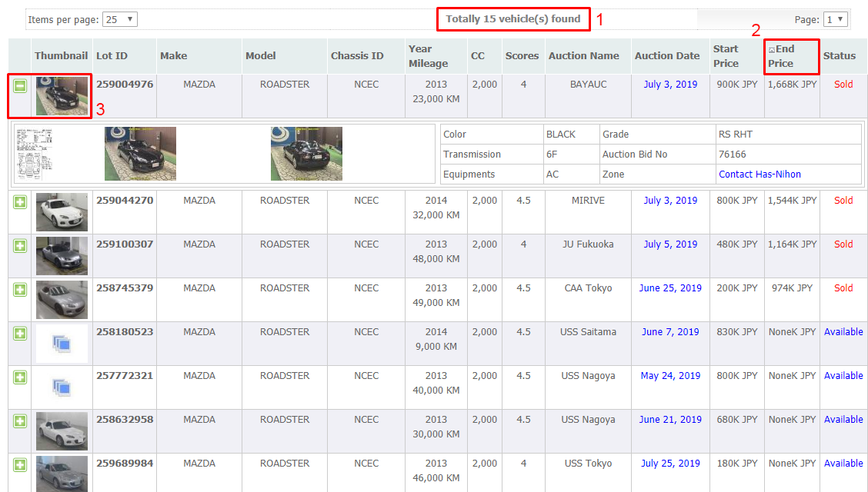Open the Items per page dropdown
The width and height of the screenshot is (868, 492).
tap(120, 19)
